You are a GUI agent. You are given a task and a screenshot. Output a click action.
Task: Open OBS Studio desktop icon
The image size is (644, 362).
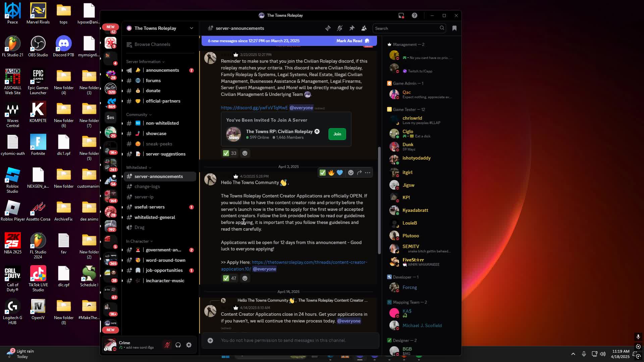tap(38, 47)
